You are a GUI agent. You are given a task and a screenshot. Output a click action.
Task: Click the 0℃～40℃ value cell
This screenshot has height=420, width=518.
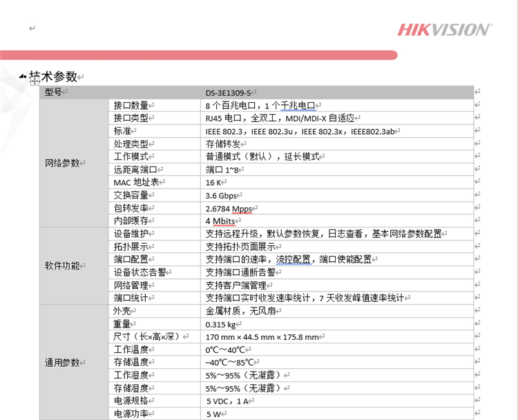coord(337,350)
